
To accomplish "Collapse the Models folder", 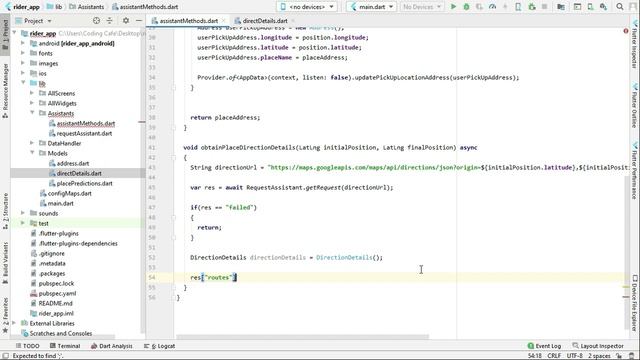I will pyautogui.click(x=32, y=153).
